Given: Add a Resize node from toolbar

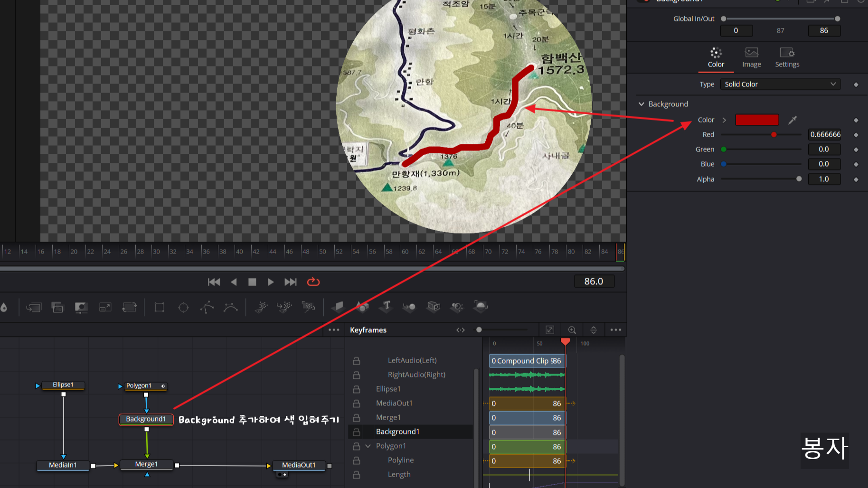Looking at the screenshot, I should click(105, 307).
